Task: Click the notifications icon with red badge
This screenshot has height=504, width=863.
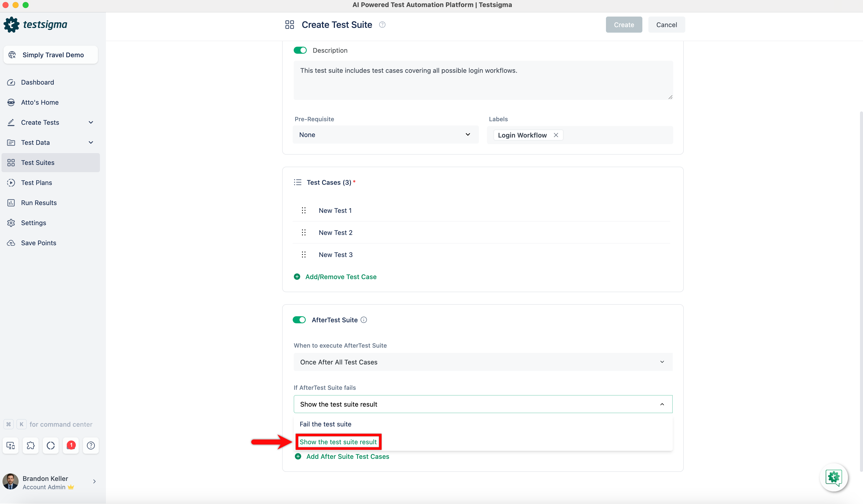Action: pos(71,446)
